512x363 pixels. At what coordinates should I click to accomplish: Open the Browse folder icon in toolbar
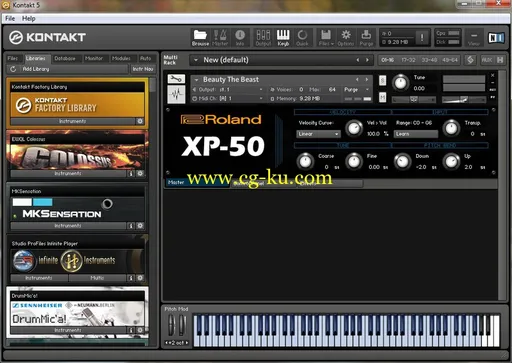[200, 38]
